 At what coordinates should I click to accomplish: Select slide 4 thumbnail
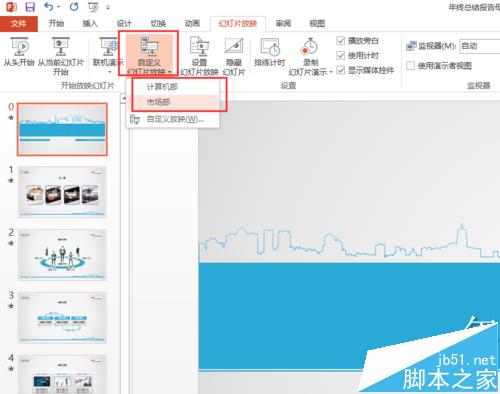point(62,374)
